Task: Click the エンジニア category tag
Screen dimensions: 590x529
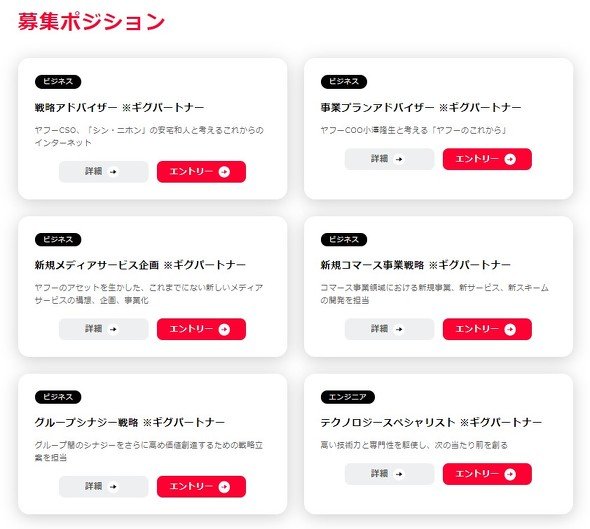Action: click(348, 397)
